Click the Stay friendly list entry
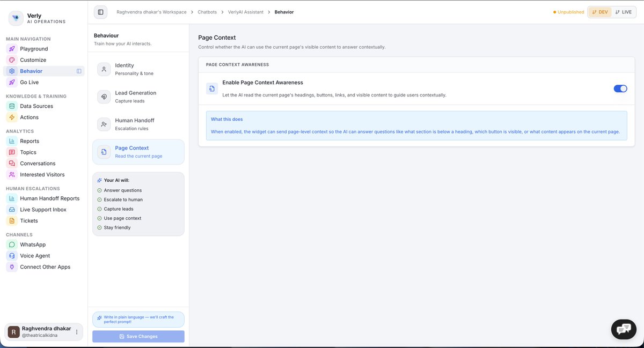This screenshot has width=644, height=348. coord(114,227)
